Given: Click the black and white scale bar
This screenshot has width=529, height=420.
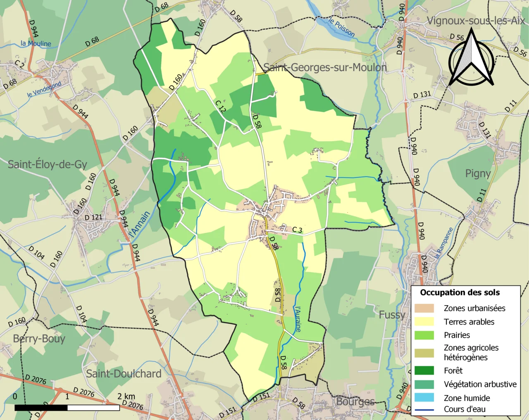Looking at the screenshot, I should [x=67, y=408].
